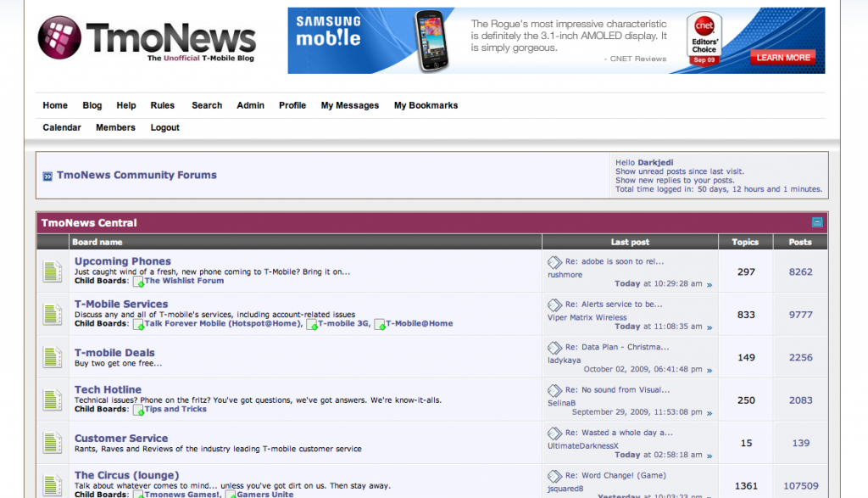Open The Wishlist Forum child board

click(x=184, y=281)
